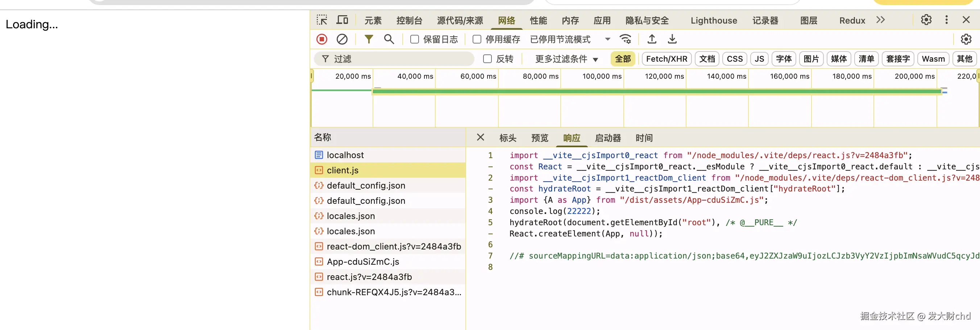
Task: Open the 标头 tab of request details
Action: coord(507,138)
